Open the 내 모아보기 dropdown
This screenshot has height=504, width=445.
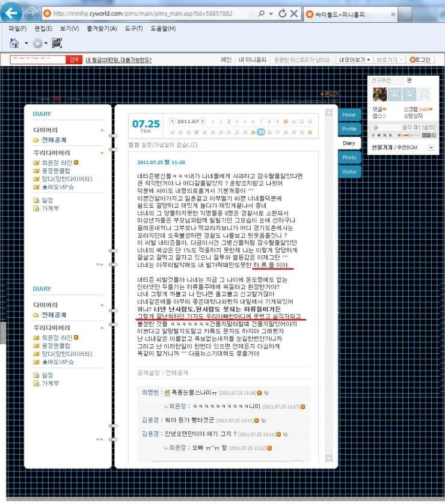(x=354, y=60)
